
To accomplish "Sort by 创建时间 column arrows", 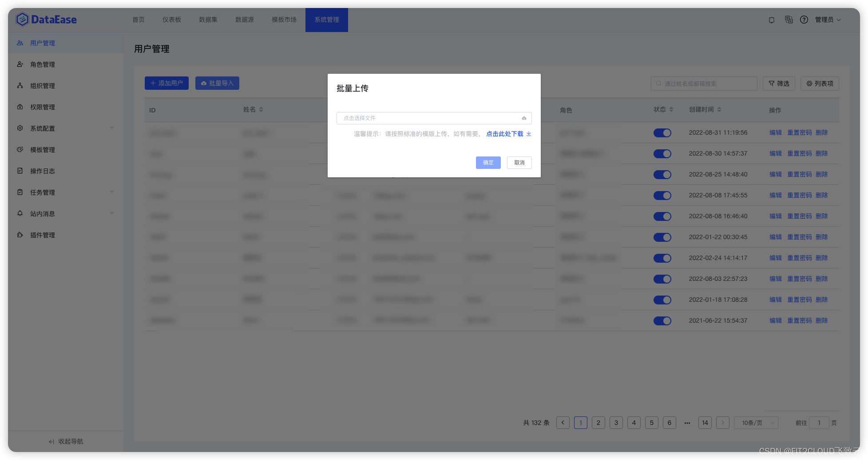I will click(x=719, y=109).
